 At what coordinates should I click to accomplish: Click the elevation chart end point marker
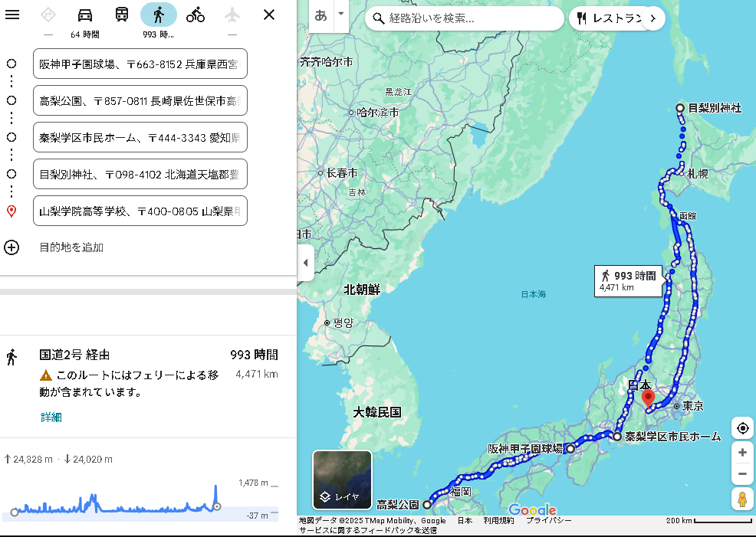point(218,506)
